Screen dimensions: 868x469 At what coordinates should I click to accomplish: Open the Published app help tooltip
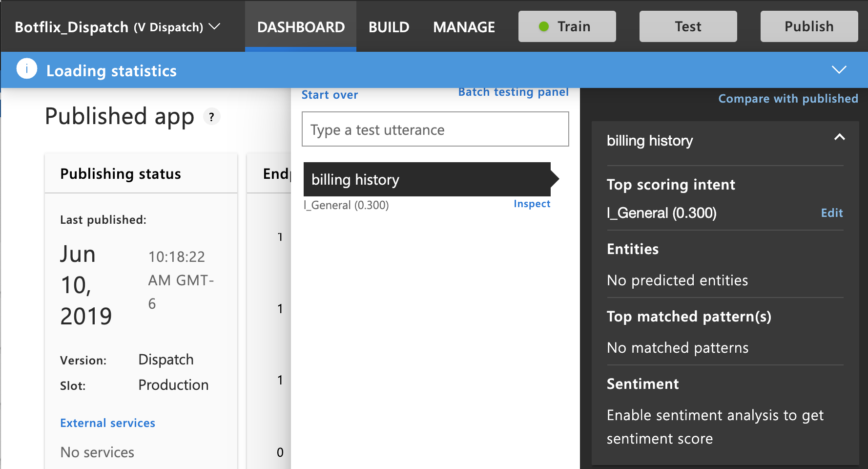(x=211, y=117)
